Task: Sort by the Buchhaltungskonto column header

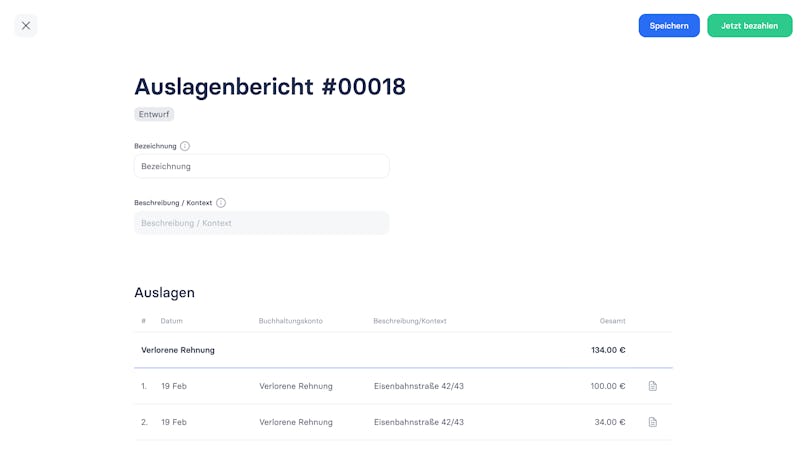Action: coord(291,321)
